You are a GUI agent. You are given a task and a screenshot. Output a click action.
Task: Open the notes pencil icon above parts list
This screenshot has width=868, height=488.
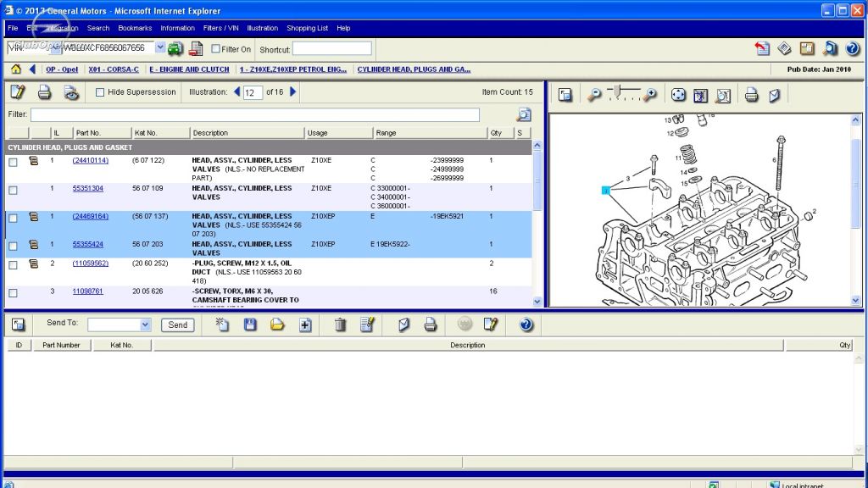coord(18,91)
